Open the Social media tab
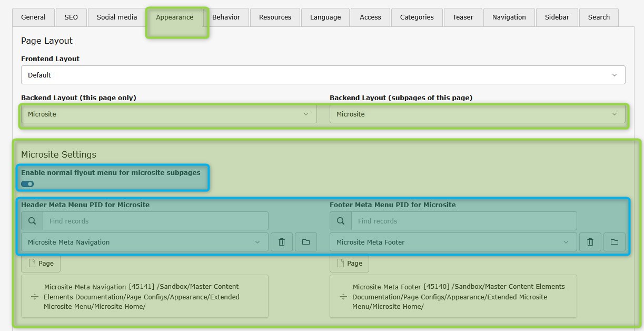 (x=117, y=17)
